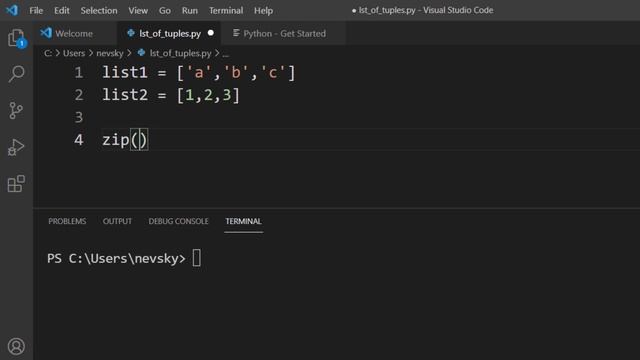Open the Go menu
640x360 pixels.
point(164,10)
